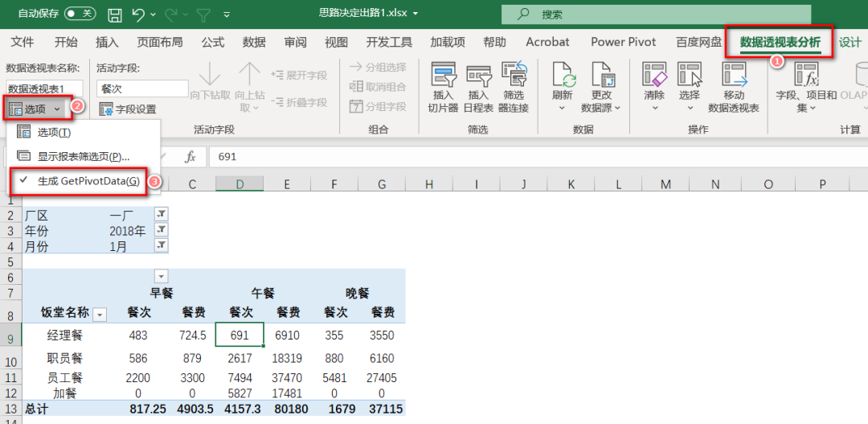Switch to the 公式 tab
Viewport: 868px width, 424px height.
(212, 42)
